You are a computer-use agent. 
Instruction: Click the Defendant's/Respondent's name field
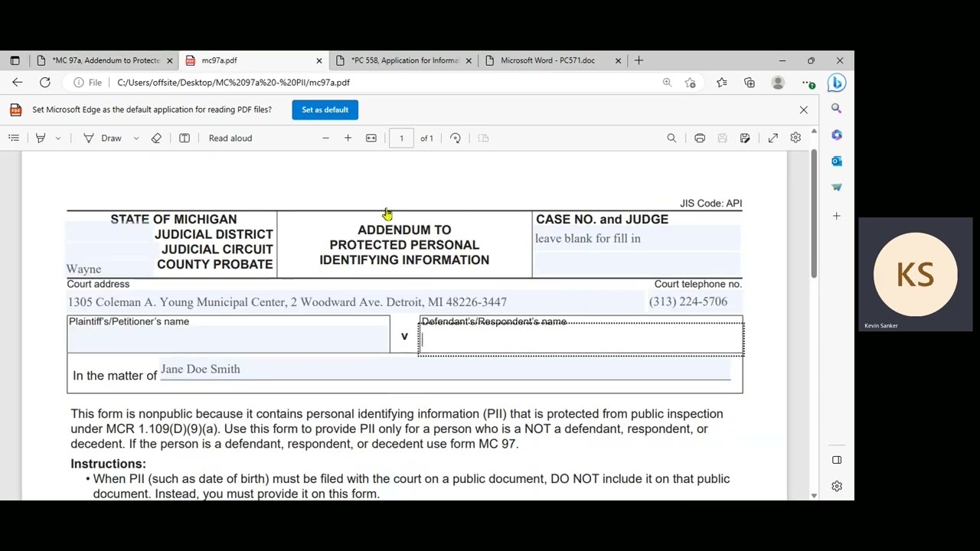pyautogui.click(x=580, y=339)
